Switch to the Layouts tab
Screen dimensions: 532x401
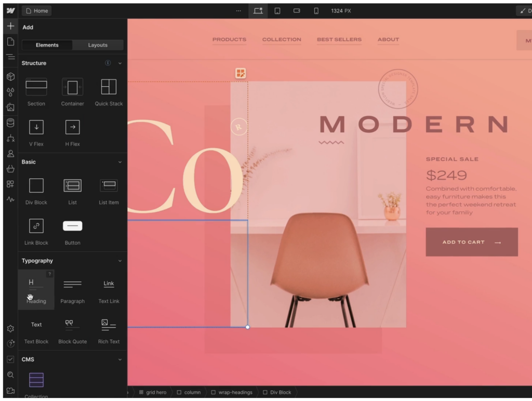(x=98, y=45)
